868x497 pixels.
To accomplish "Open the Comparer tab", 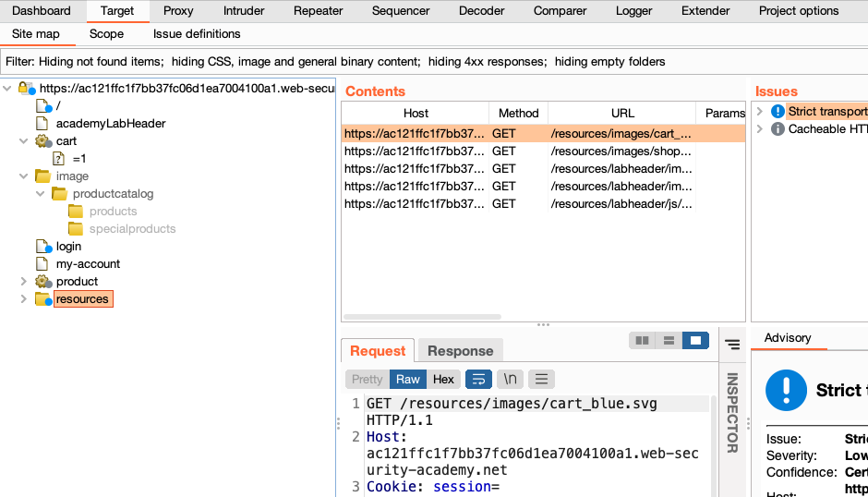I will [561, 10].
